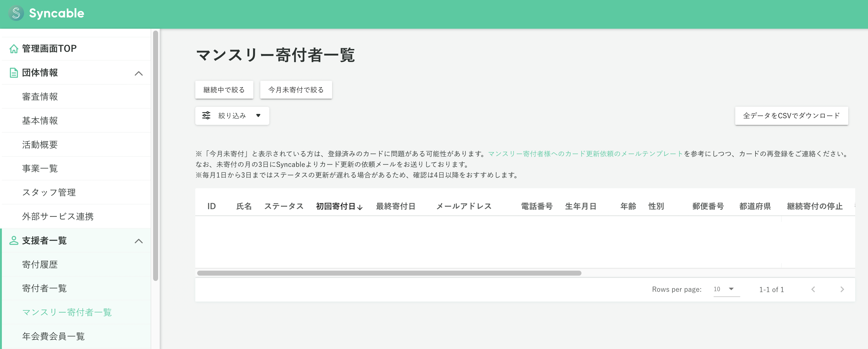Open the Rows per page dropdown

[x=725, y=289]
